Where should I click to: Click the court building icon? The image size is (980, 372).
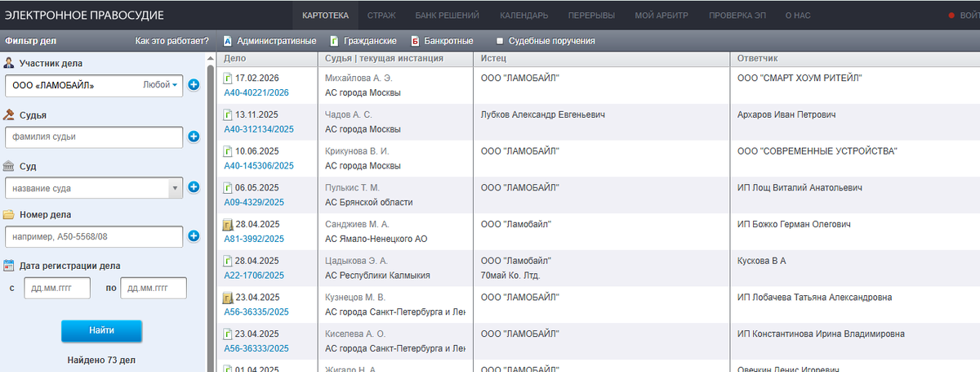tap(9, 166)
